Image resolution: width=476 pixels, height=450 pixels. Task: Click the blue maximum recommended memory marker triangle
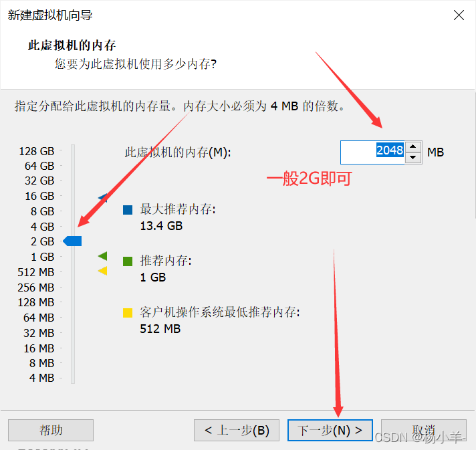click(x=103, y=198)
